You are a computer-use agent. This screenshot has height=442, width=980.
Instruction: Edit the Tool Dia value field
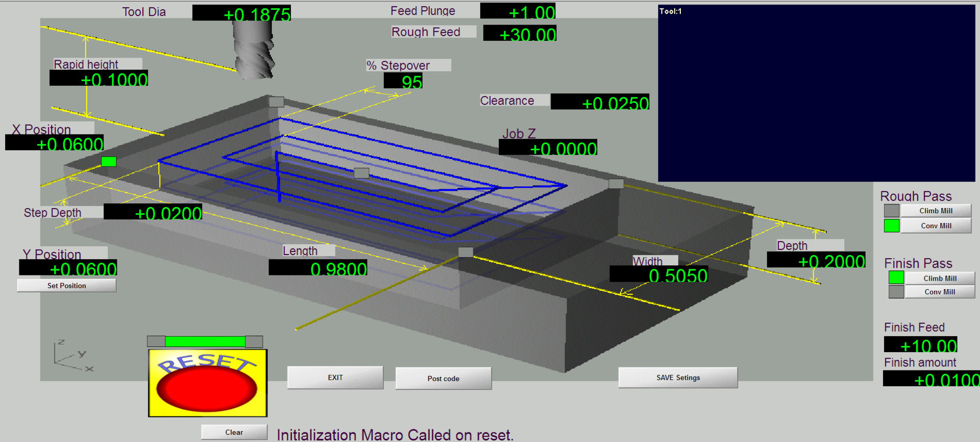coord(241,13)
